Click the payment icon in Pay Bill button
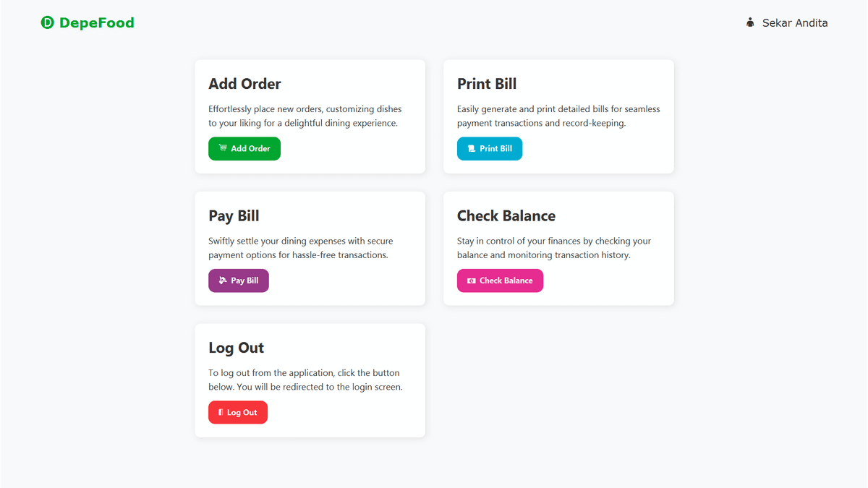868x488 pixels. tap(223, 281)
